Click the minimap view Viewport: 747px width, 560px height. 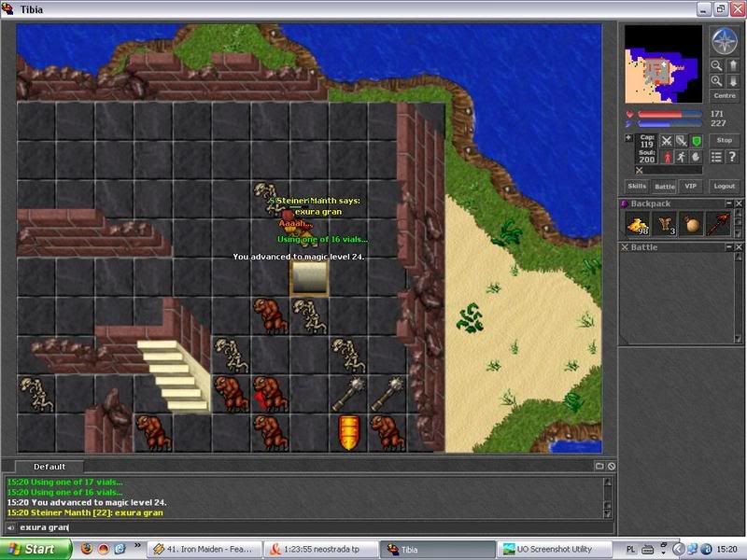pyautogui.click(x=663, y=63)
